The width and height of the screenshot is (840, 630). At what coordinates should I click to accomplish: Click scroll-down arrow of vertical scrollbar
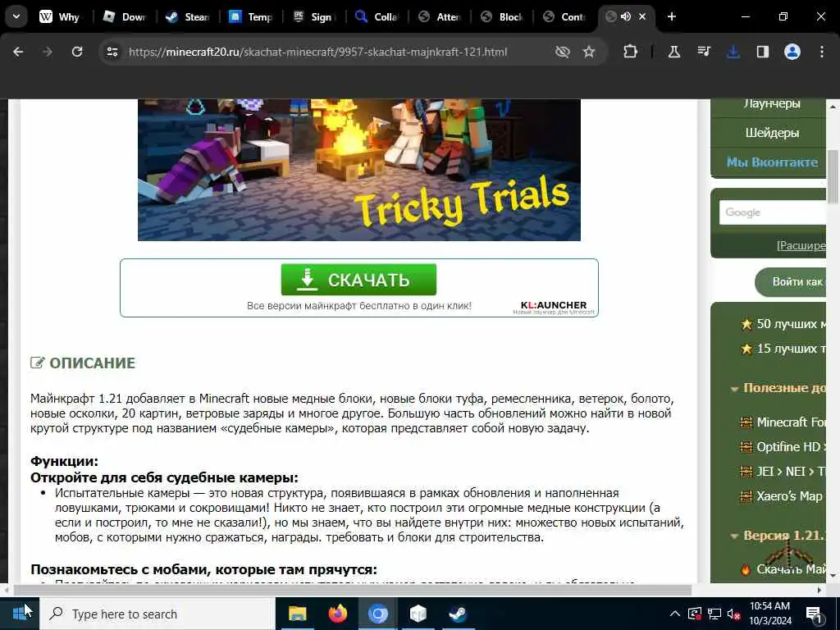[x=833, y=576]
